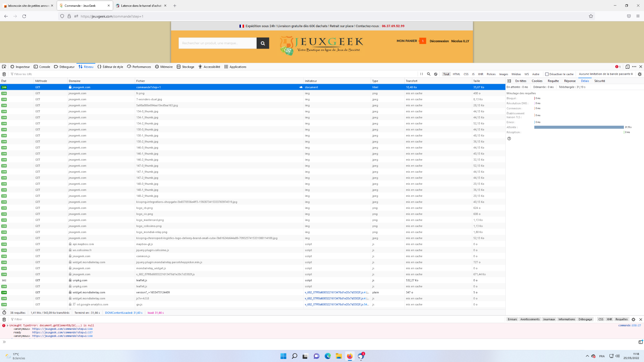Show hidden system tray icons chevron
Screen dimensions: 644x362
tap(587, 356)
